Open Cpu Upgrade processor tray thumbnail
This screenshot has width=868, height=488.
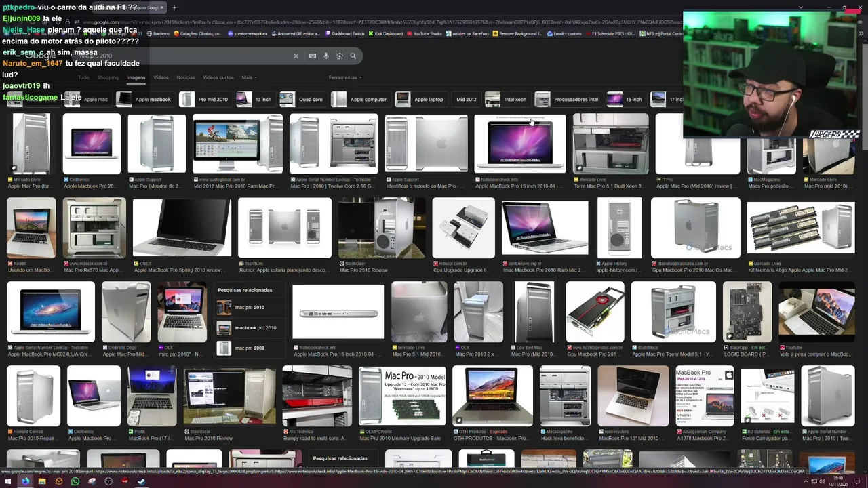pyautogui.click(x=464, y=228)
